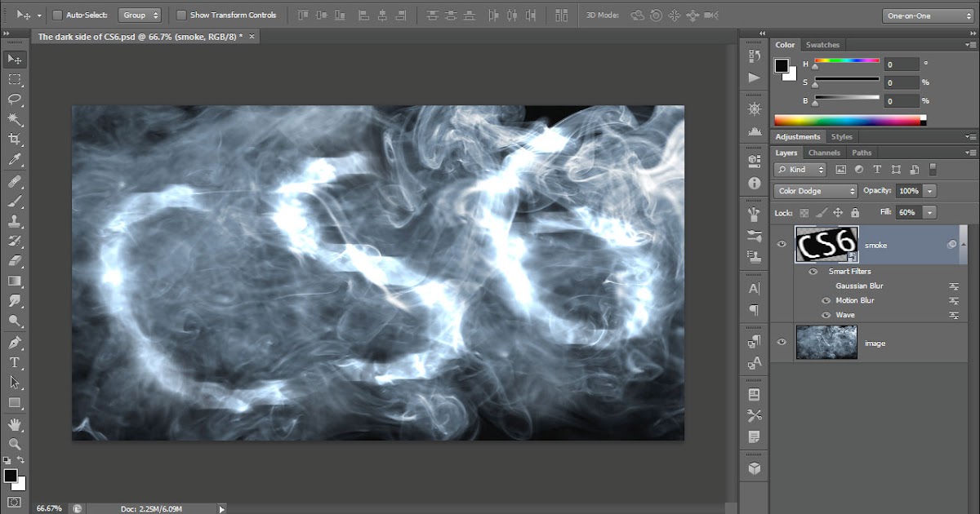
Task: Open the status bar info arrow
Action: [x=221, y=508]
